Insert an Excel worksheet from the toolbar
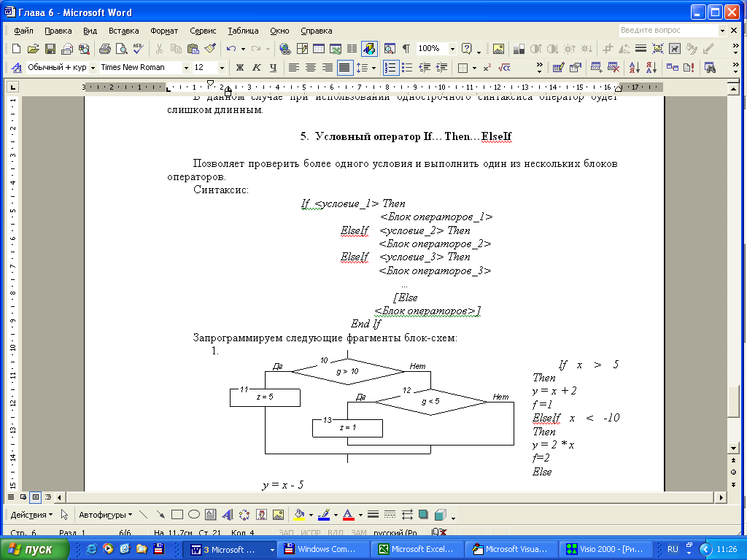The height and width of the screenshot is (560, 747). [x=336, y=49]
